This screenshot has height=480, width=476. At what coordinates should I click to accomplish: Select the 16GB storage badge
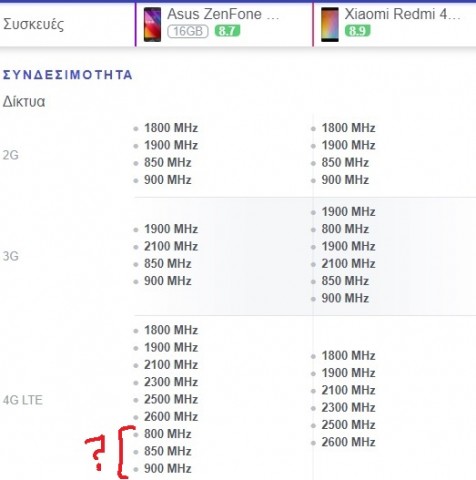tap(188, 31)
